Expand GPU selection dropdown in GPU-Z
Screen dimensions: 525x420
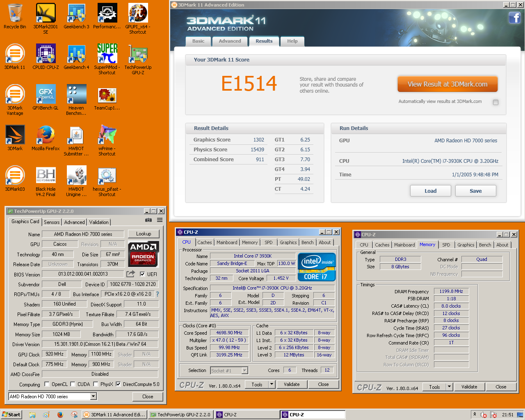(x=94, y=396)
